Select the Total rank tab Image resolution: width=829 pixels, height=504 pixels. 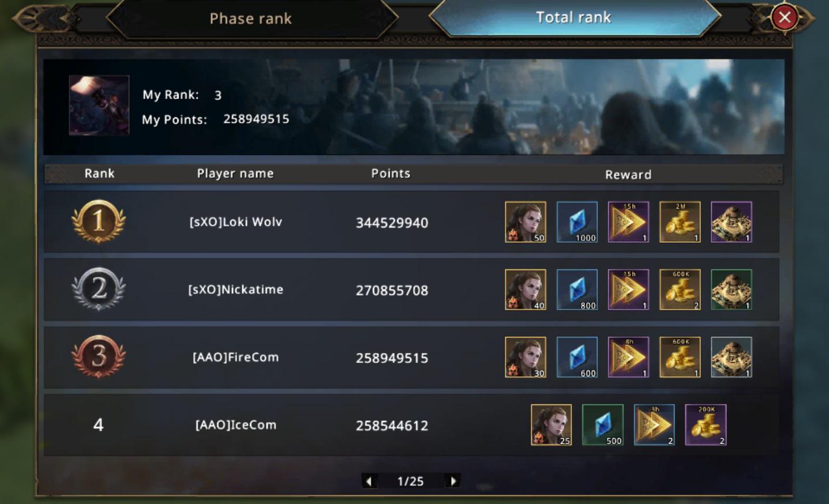pos(574,17)
